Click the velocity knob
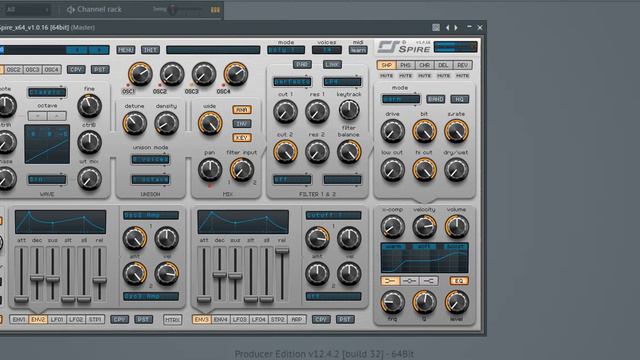640x360 pixels. 424,226
